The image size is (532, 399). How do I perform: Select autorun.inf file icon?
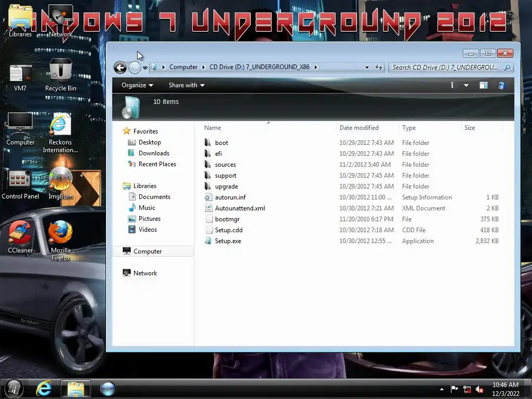tap(208, 197)
